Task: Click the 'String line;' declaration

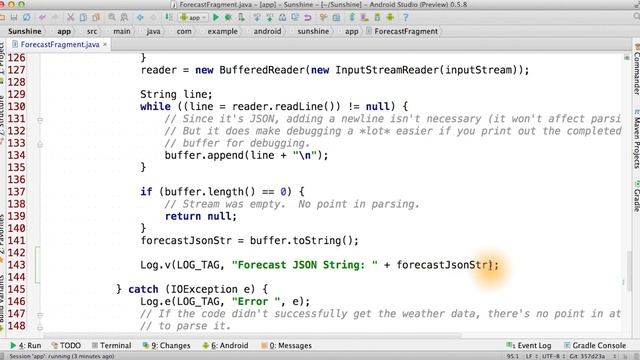Action: tap(176, 94)
